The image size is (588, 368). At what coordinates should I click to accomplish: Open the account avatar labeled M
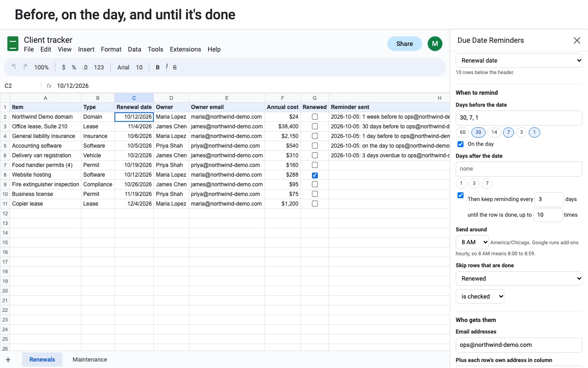[435, 44]
